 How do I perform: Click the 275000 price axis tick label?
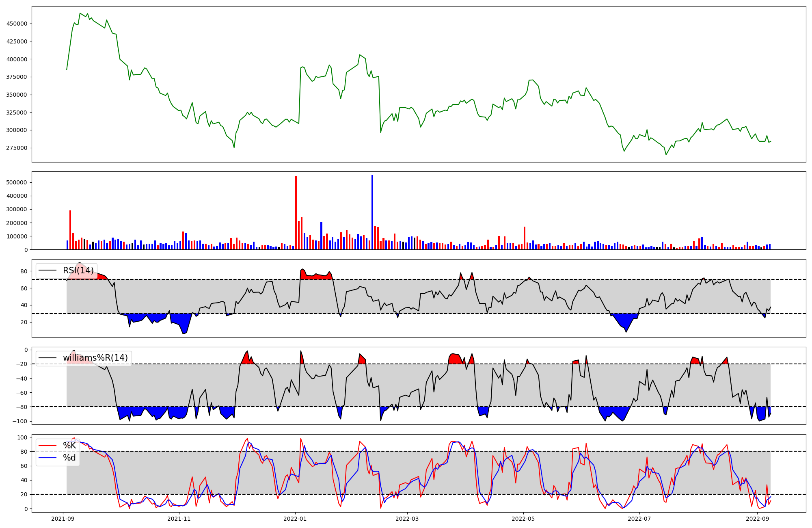tap(17, 148)
